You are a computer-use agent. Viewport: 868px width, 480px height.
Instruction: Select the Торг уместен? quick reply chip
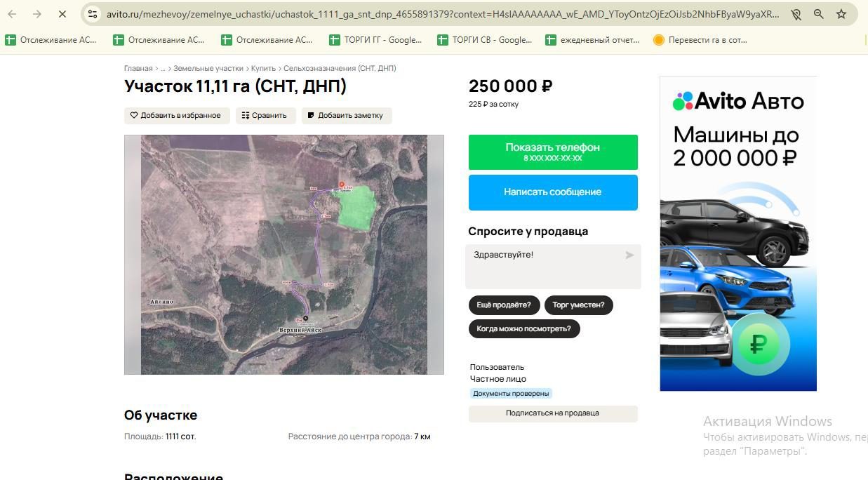[579, 305]
